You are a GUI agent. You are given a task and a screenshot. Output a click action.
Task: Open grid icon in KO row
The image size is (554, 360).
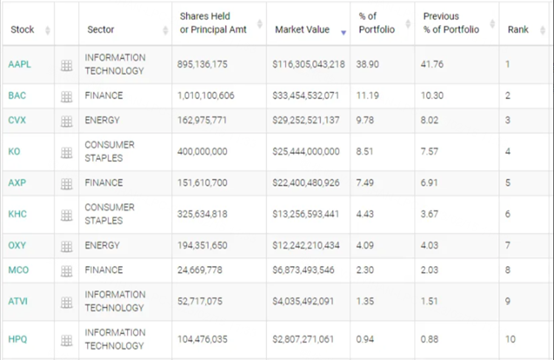pos(66,153)
